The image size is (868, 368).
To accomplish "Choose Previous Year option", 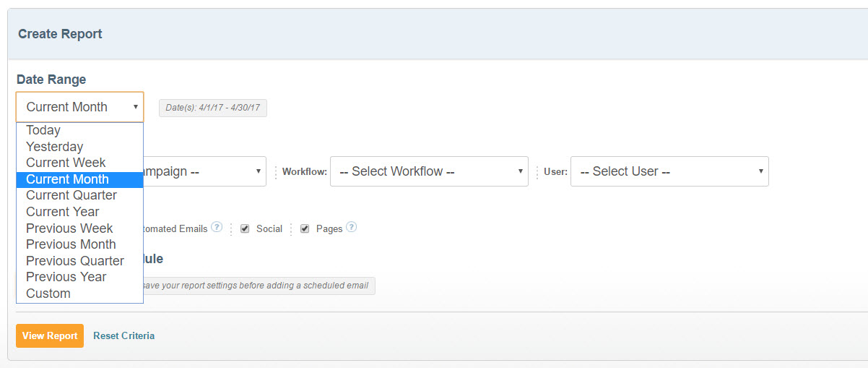I will click(x=79, y=277).
